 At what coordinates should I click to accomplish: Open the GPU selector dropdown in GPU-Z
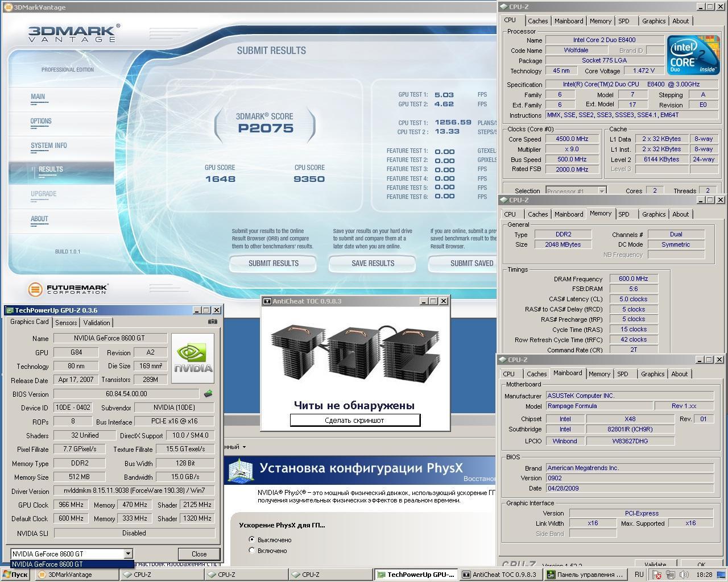[x=128, y=554]
